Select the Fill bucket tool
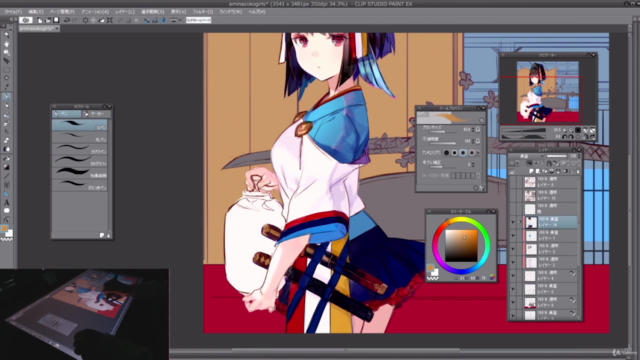The image size is (640, 360). (6, 158)
